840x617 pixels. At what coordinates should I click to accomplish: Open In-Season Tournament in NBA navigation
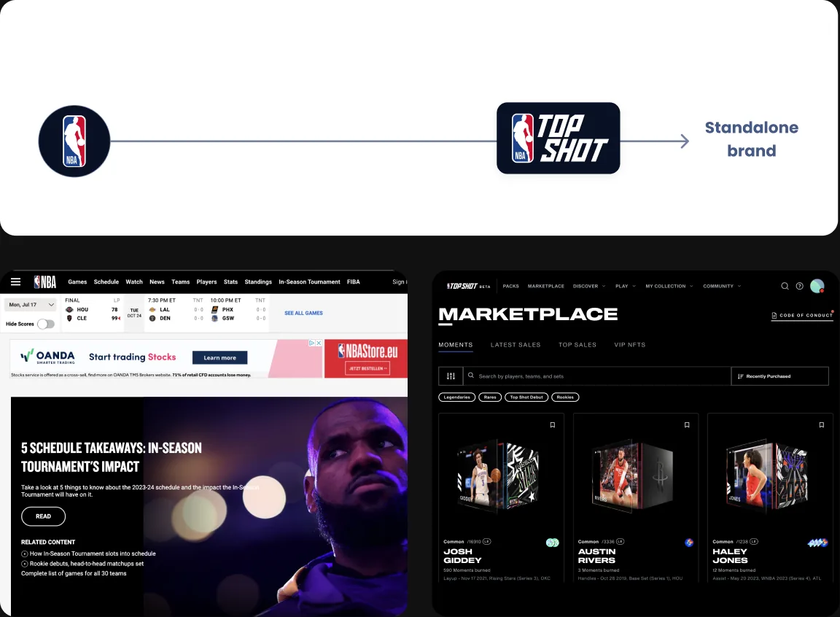click(309, 282)
